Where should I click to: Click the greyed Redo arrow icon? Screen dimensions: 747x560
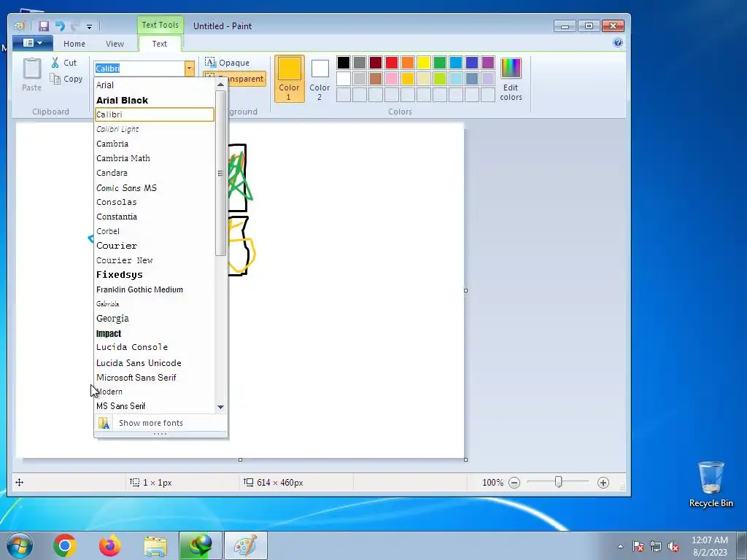click(x=75, y=26)
